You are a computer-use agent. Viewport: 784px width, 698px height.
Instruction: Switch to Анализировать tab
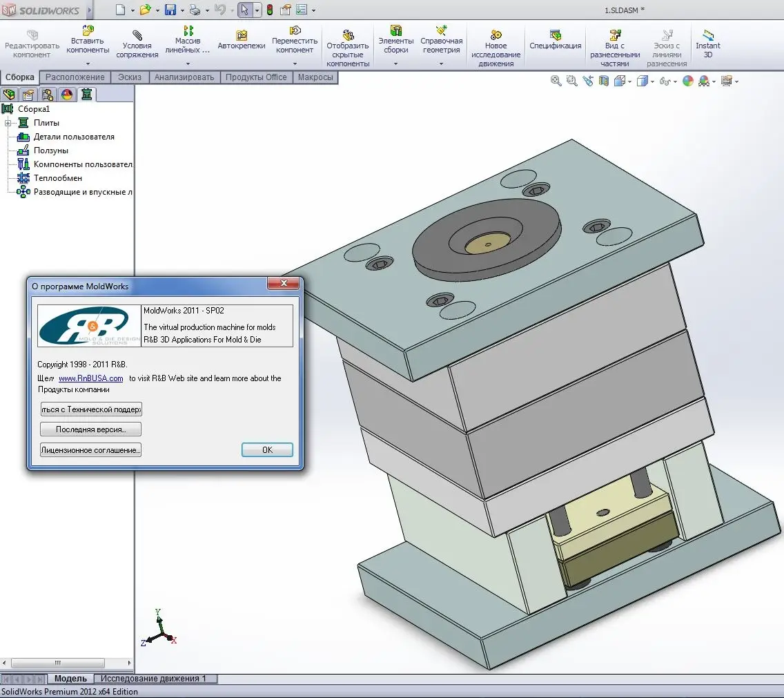click(184, 77)
